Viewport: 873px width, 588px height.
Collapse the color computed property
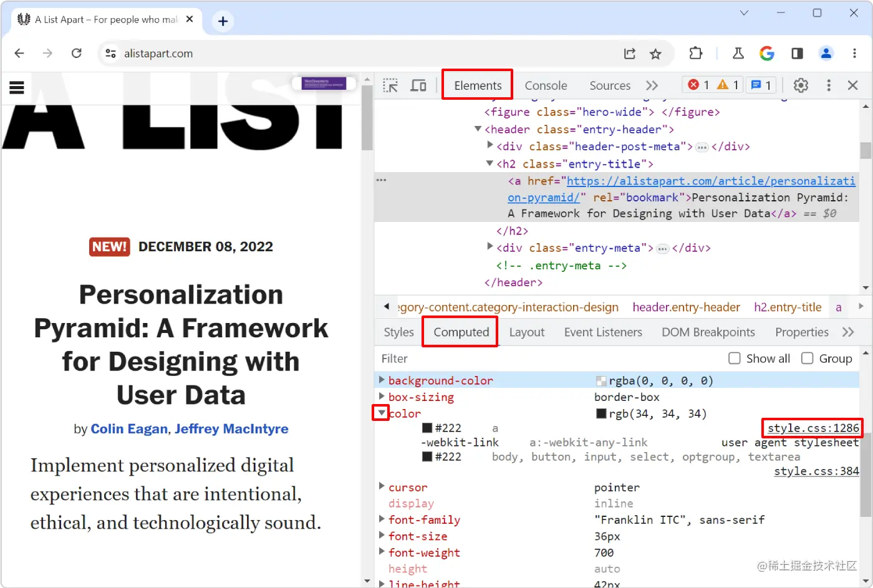381,413
